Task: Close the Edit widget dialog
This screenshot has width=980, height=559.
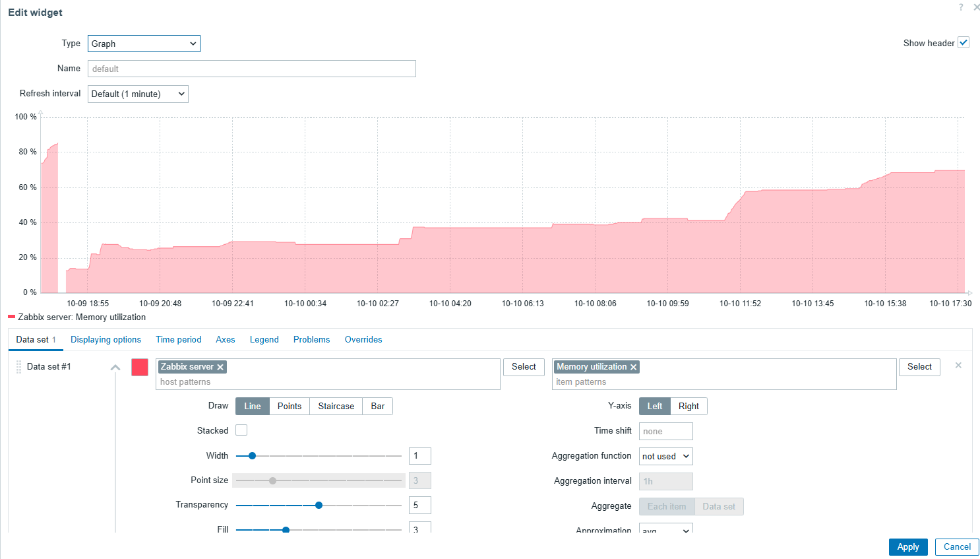Action: tap(977, 7)
